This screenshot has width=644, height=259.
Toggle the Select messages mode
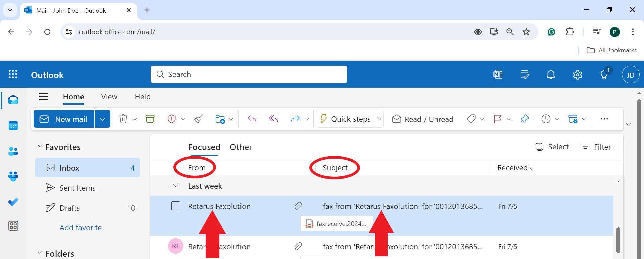[552, 147]
